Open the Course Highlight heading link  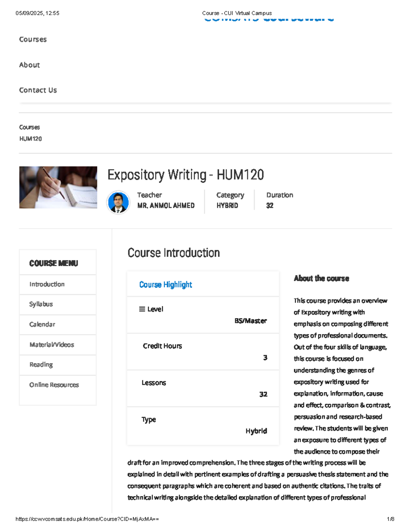coord(165,285)
